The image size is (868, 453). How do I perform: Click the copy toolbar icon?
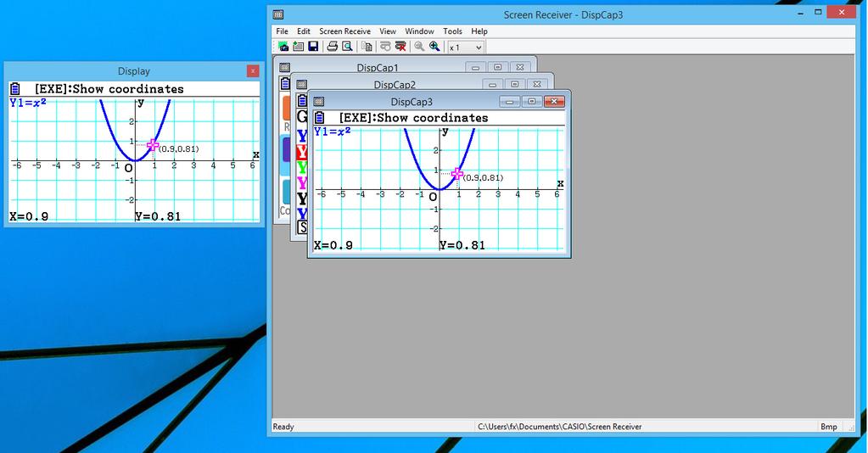(367, 47)
